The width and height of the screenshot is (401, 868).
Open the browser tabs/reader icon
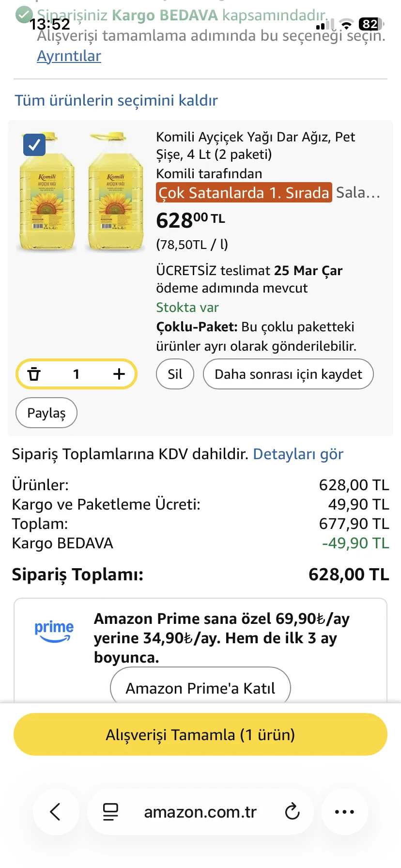tap(110, 811)
